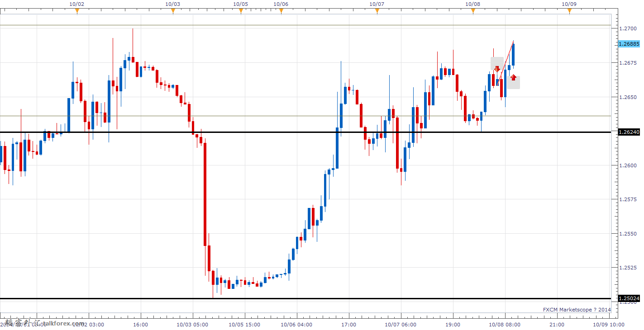Select the 10/07 orange day marker

(377, 11)
